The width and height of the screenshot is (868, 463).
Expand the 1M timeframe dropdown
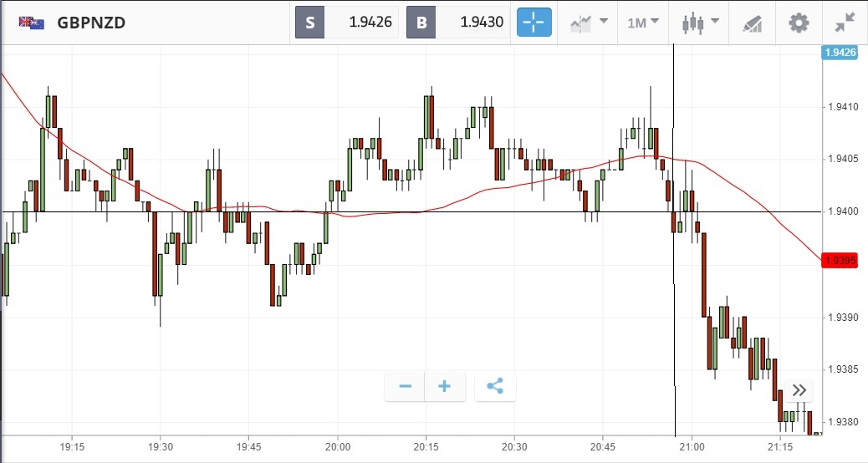coord(643,23)
